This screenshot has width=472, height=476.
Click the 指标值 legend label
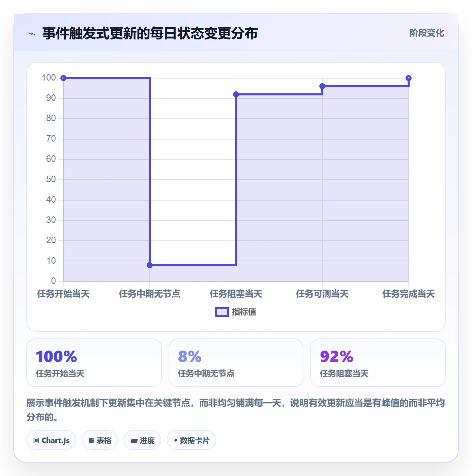coord(244,312)
